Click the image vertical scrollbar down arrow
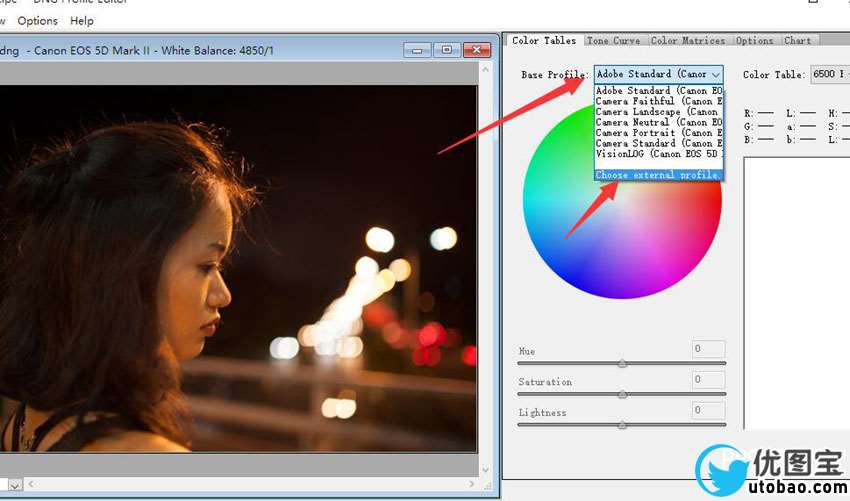Viewport: 850px width, 501px height. pos(485,470)
